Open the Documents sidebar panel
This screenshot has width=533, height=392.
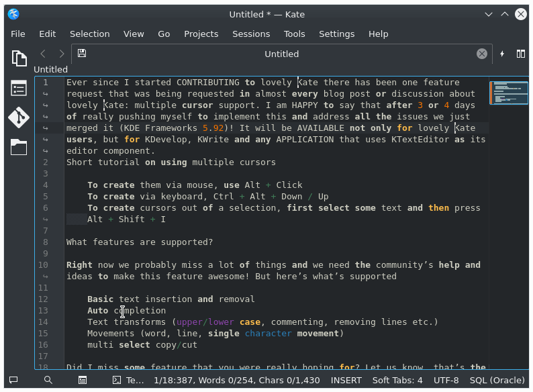point(19,58)
